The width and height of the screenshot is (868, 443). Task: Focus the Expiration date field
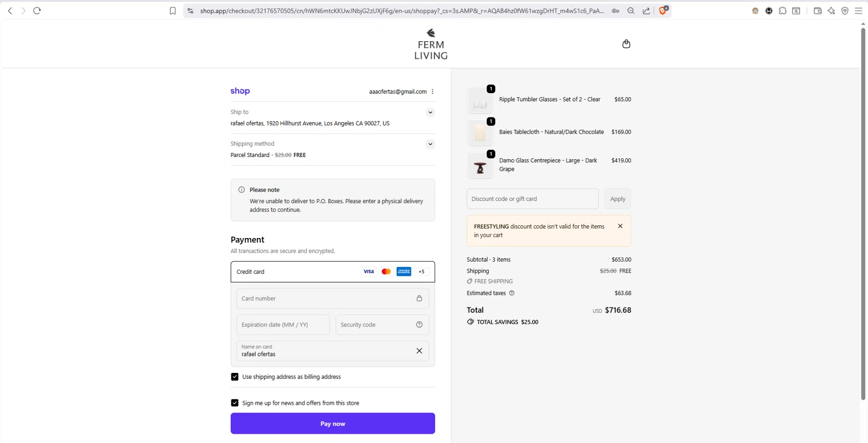pyautogui.click(x=283, y=325)
